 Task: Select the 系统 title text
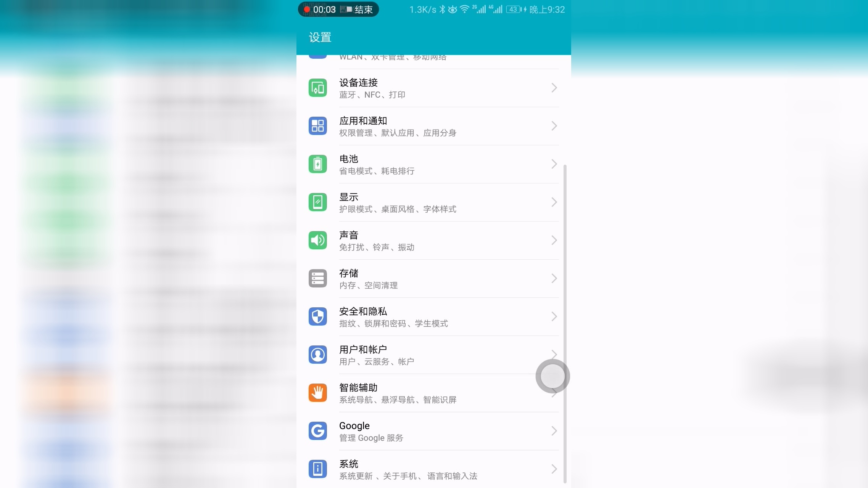[x=349, y=464]
